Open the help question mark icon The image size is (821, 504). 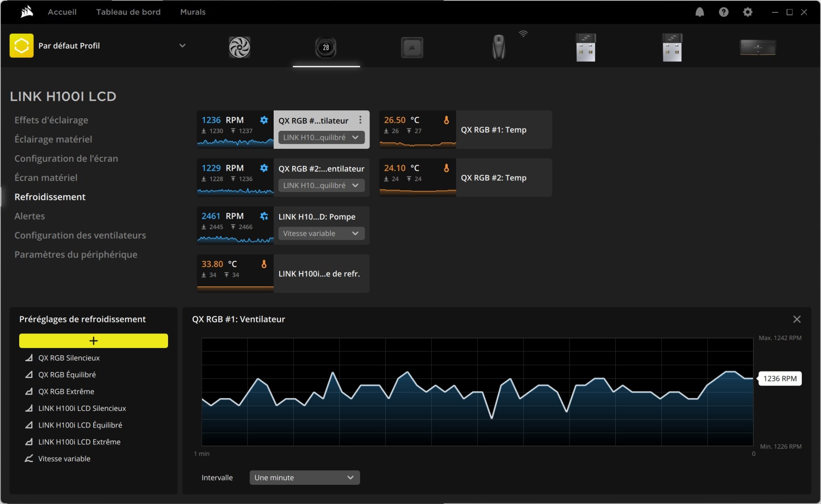[724, 12]
